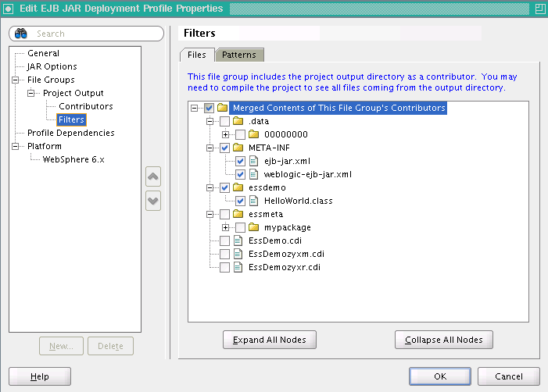Dismiss dialog with Cancel button
548x392 pixels.
tap(509, 376)
